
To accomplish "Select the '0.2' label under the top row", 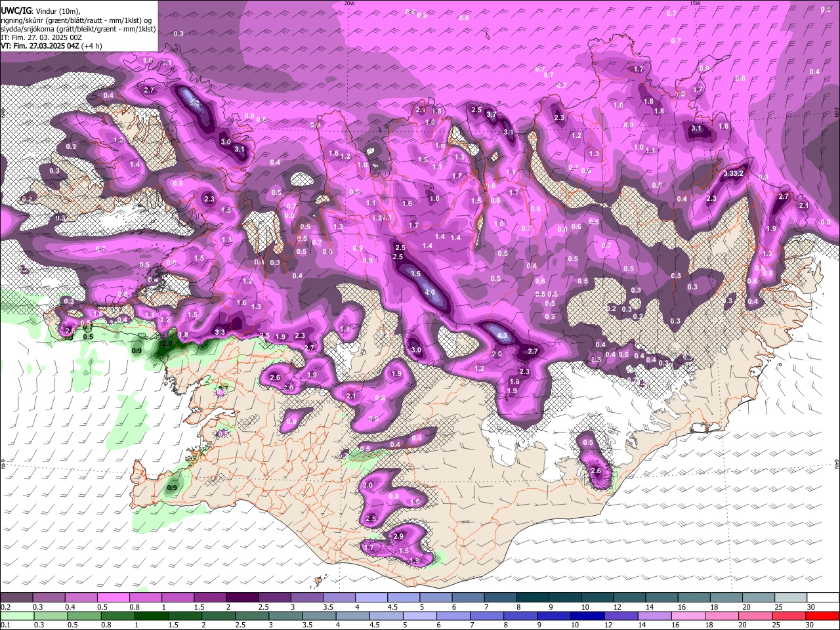I will [x=5, y=606].
